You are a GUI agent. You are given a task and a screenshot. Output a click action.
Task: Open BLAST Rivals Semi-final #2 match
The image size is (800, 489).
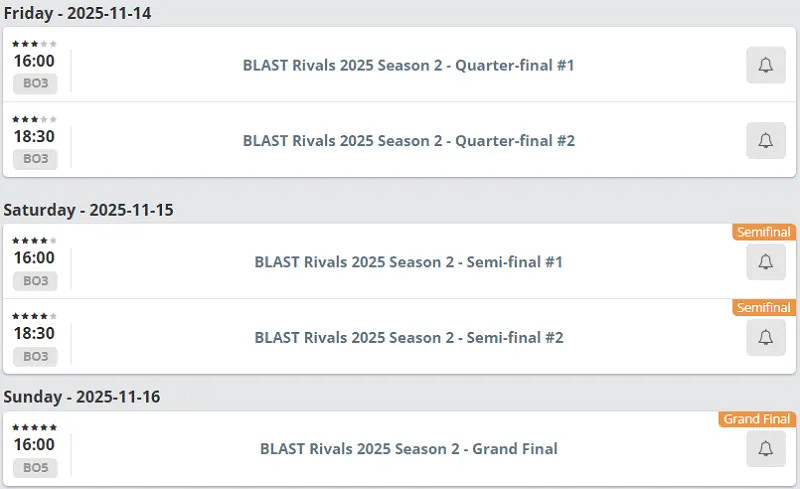click(408, 338)
